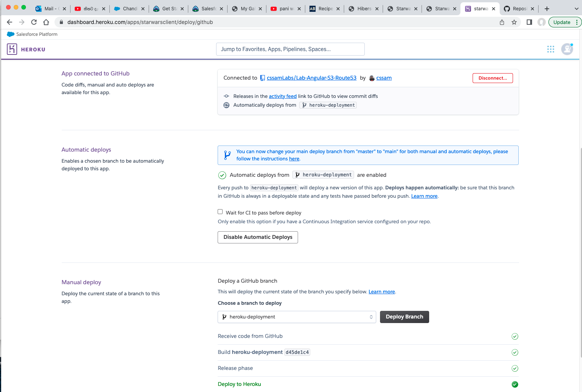
Task: Open the user account avatar menu
Action: 567,49
